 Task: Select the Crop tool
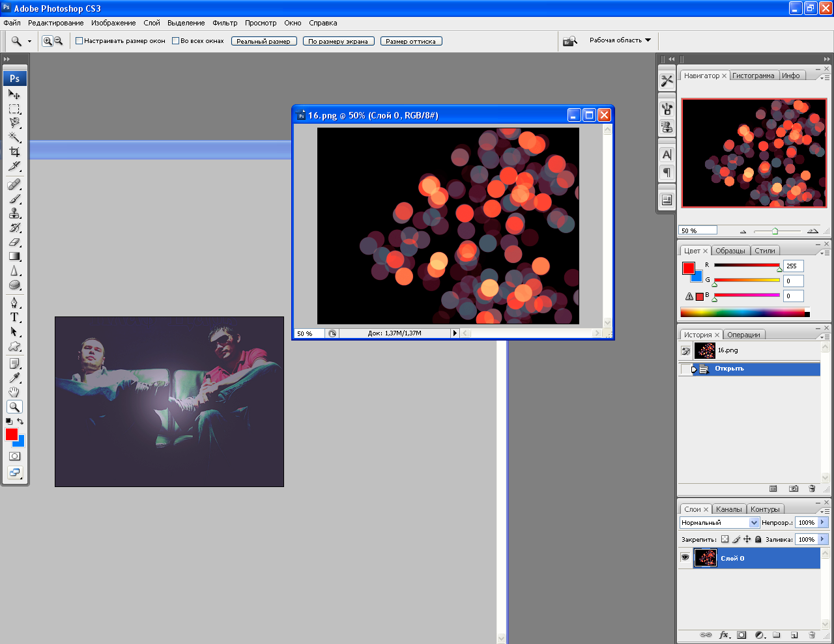(14, 152)
